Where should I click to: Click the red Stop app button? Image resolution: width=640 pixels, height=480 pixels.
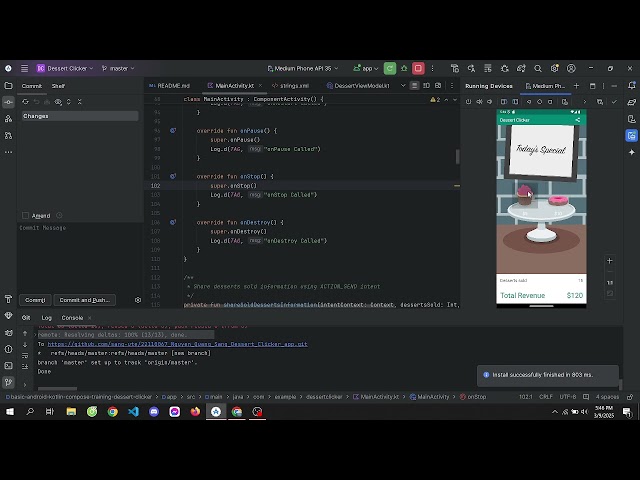[x=418, y=68]
